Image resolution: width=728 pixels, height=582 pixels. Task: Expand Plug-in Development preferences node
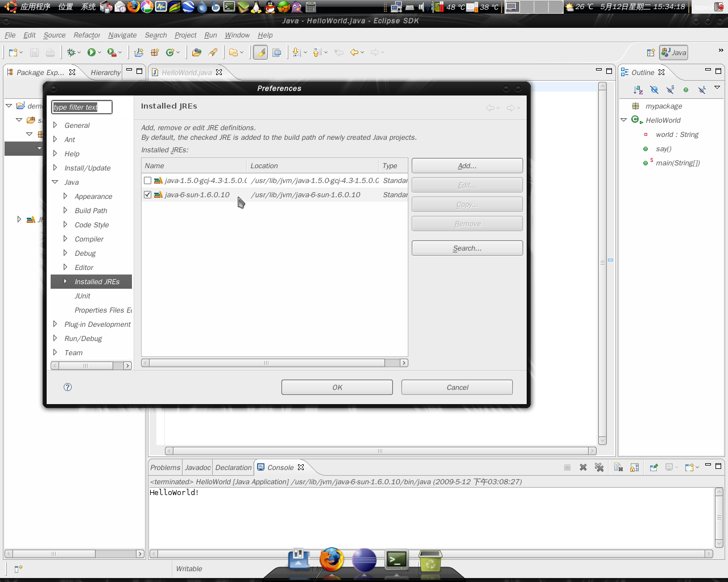55,324
